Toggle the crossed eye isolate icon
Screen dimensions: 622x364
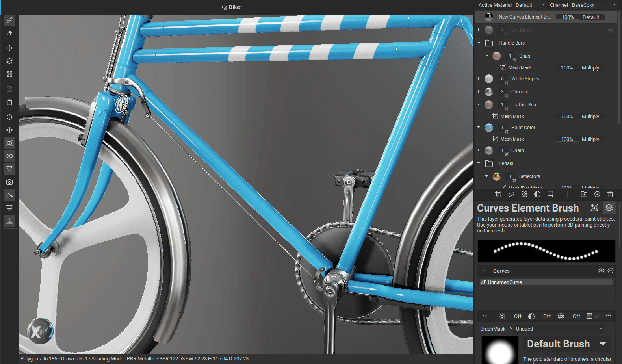(x=9, y=143)
